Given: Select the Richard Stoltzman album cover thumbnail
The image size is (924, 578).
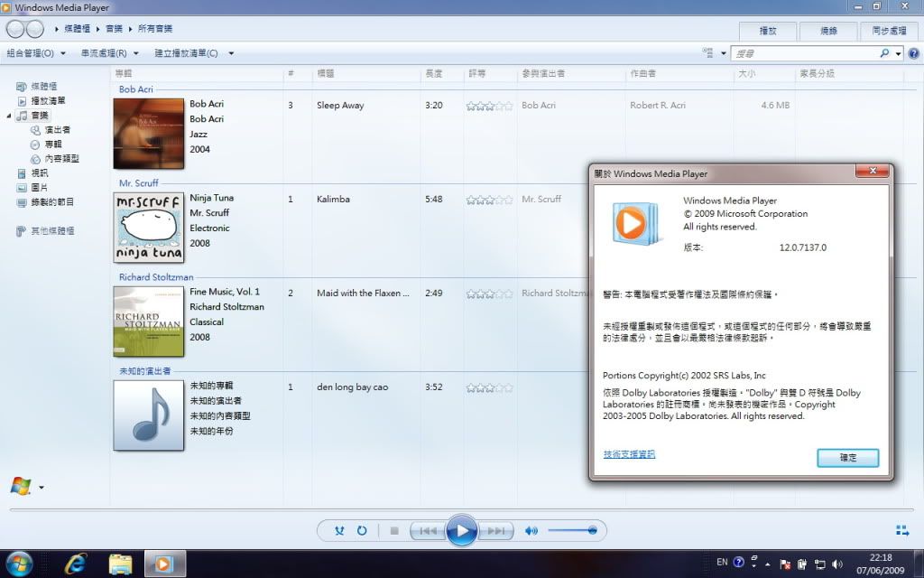Looking at the screenshot, I should [149, 322].
